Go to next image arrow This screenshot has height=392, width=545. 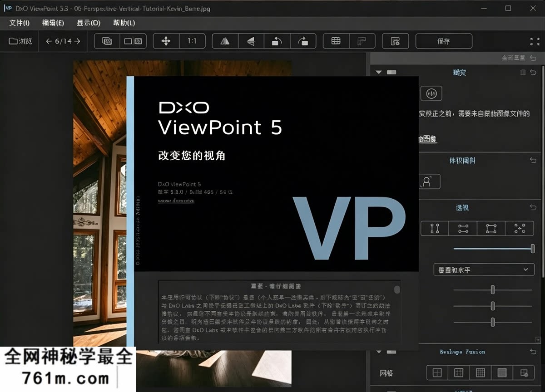click(77, 41)
